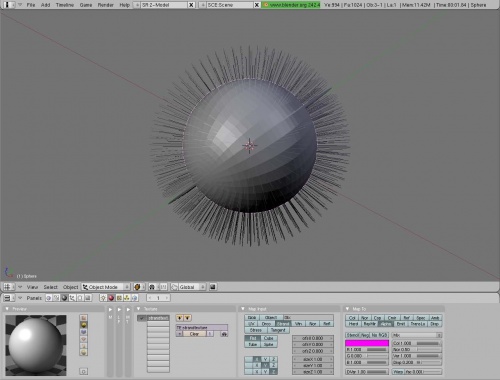Toggle the 3D transform manipulator icon

click(163, 287)
